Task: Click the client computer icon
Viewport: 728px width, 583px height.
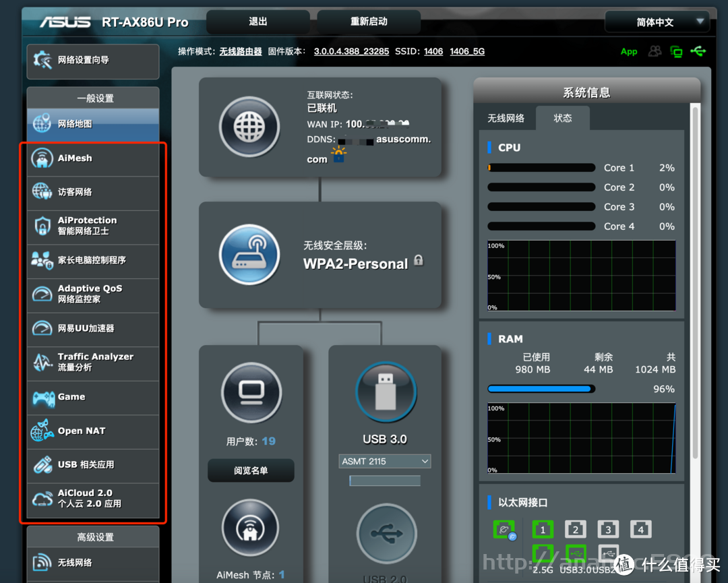Action: coord(251,392)
